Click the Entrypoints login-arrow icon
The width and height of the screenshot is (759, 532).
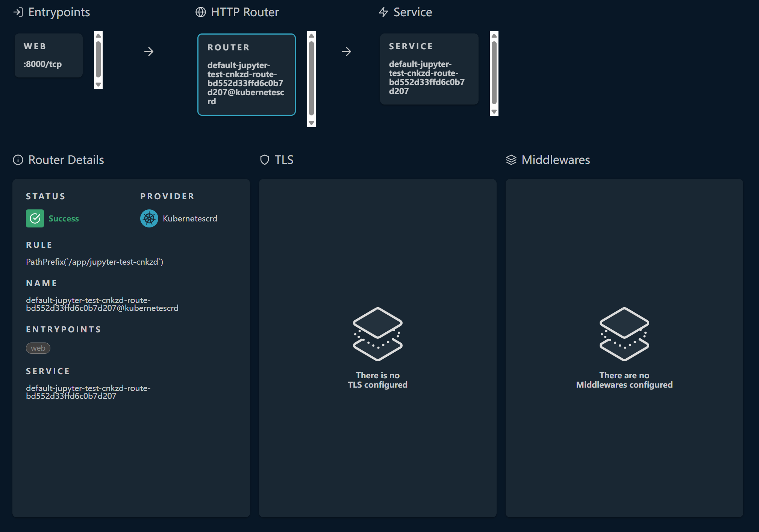(18, 12)
